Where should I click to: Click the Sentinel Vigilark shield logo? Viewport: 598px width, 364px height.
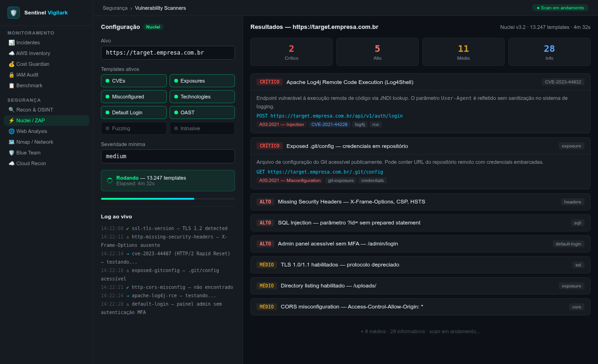[x=14, y=13]
